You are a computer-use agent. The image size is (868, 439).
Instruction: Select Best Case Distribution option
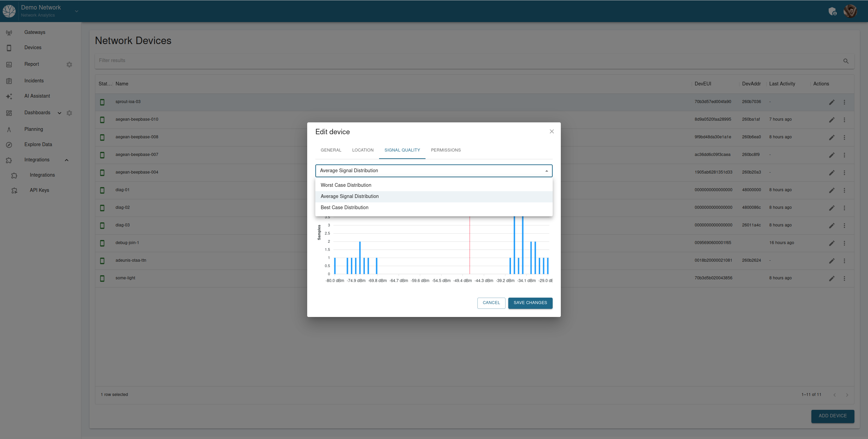(344, 207)
